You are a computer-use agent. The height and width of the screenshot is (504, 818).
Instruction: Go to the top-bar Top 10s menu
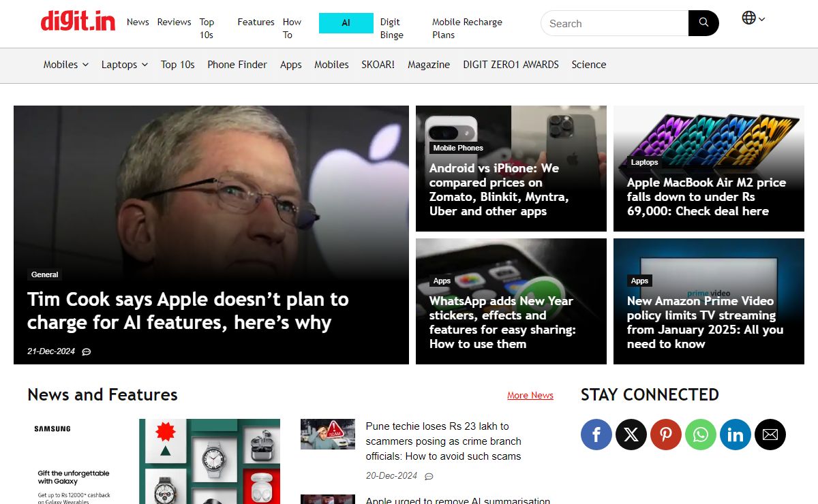(207, 29)
